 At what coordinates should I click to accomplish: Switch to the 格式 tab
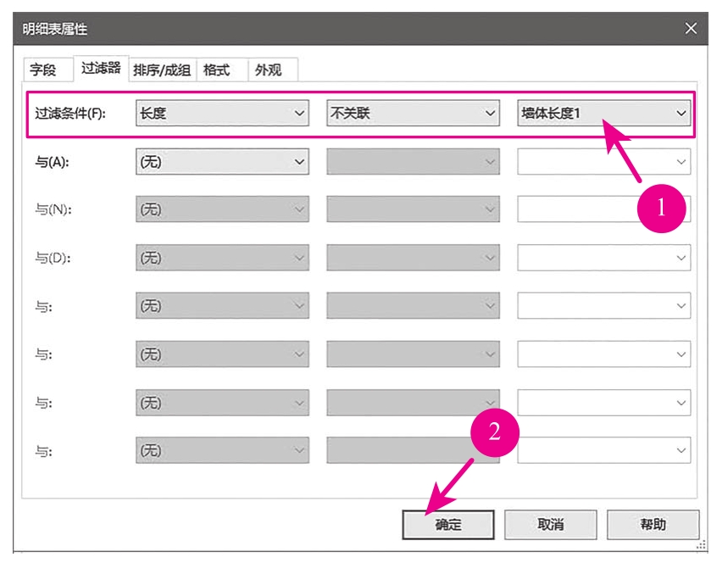click(217, 70)
